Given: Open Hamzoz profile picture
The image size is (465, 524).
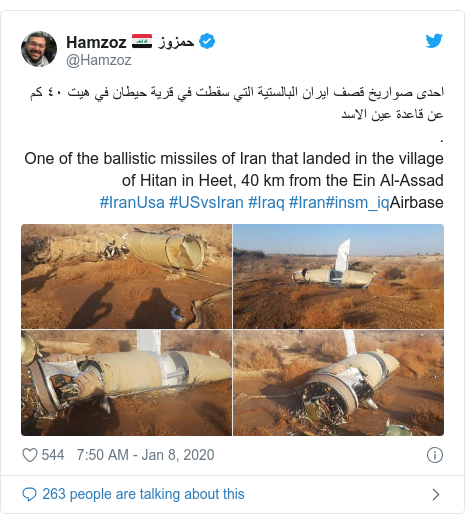Looking at the screenshot, I should (x=39, y=49).
